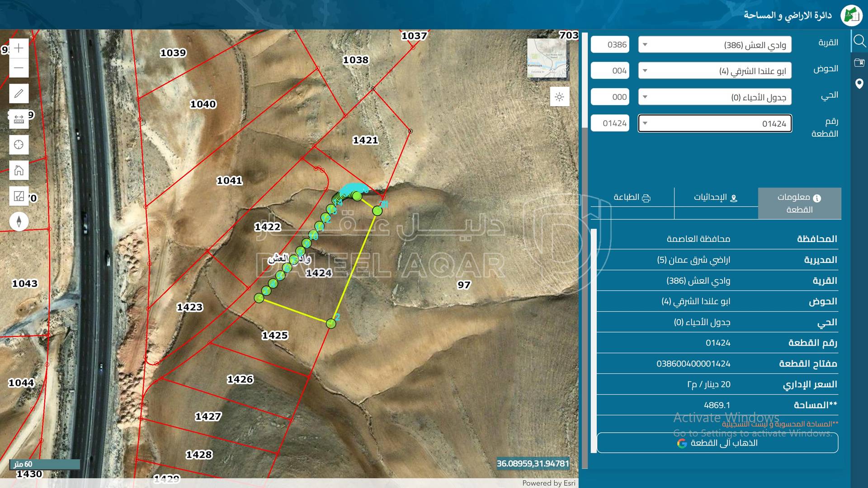Reset map orientation with compass
The width and height of the screenshot is (868, 488).
(x=19, y=221)
